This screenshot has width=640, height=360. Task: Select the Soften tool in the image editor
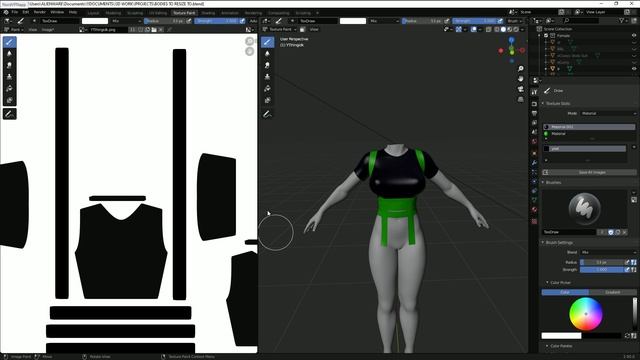(9, 53)
